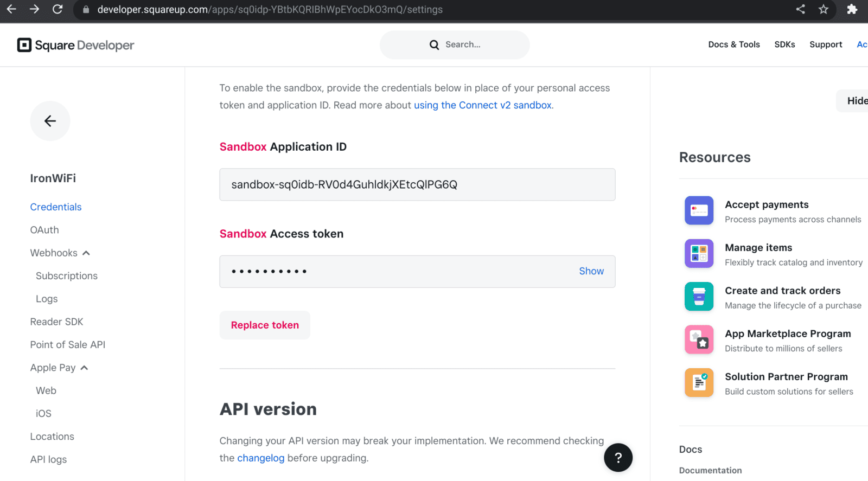Open Point of Sale API settings

coord(68,345)
